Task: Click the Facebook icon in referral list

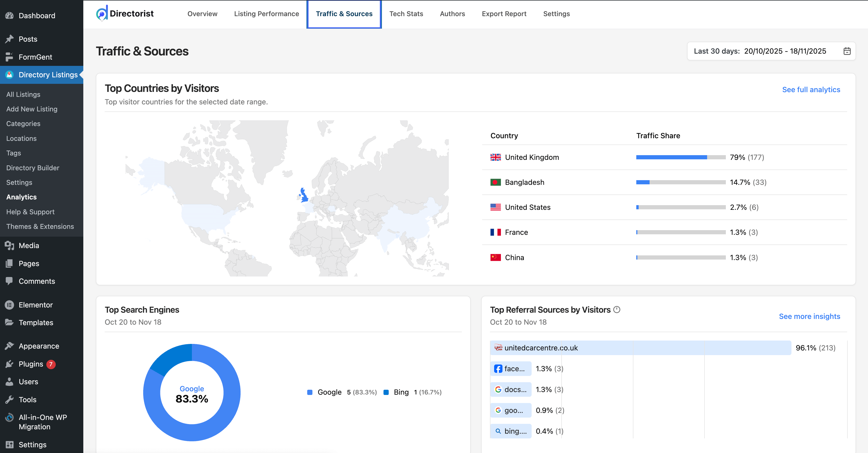Action: coord(498,369)
